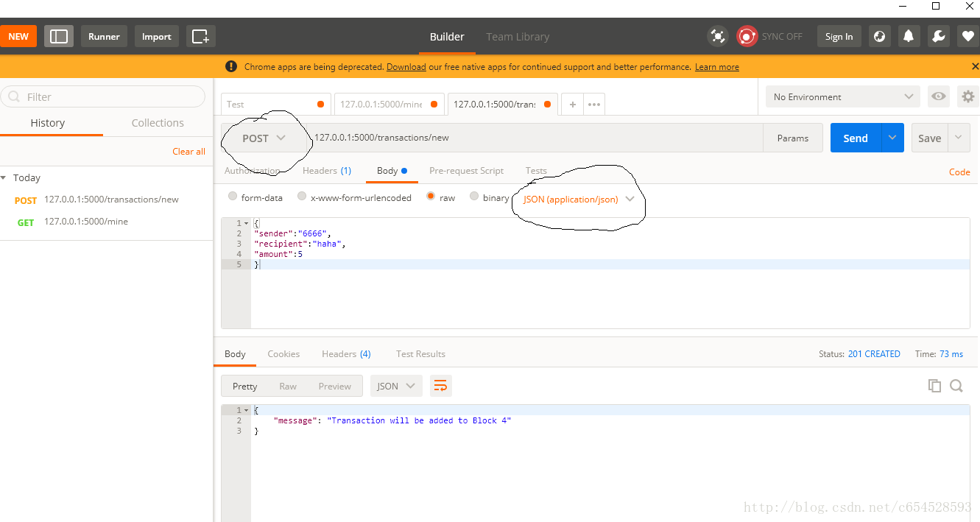Screen dimensions: 980x522
Task: Collapse line 1 of request body
Action: (x=247, y=223)
